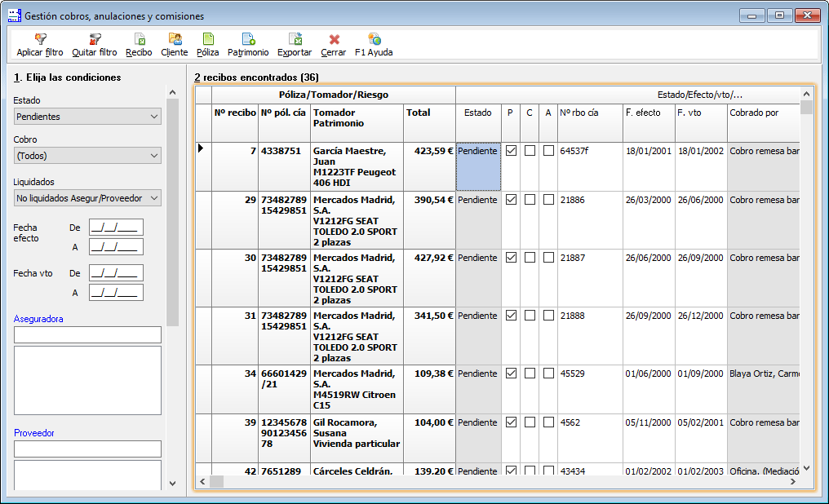Toggle the P checkbox for receipt 29

512,200
